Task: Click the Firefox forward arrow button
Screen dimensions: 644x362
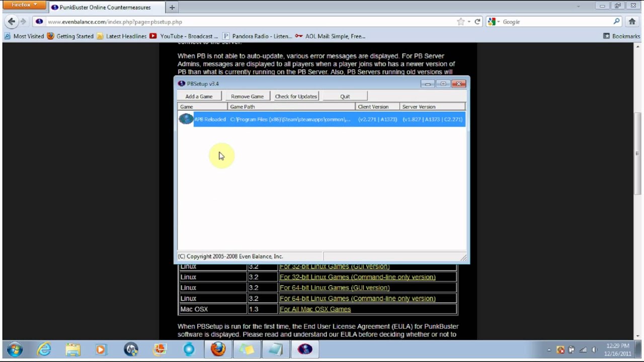Action: click(x=24, y=22)
